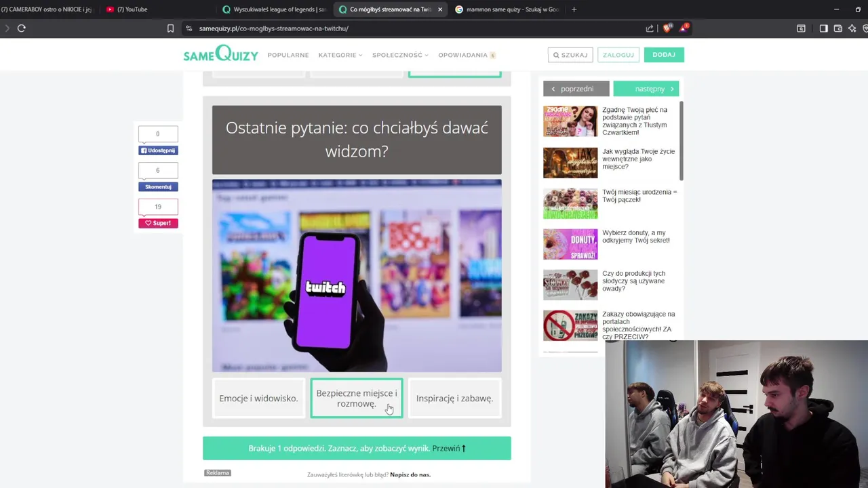Click the sameQuizy logo

coord(220,54)
